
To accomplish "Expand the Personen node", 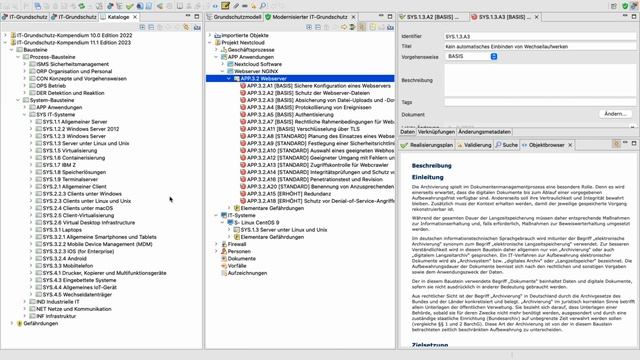I will [216, 251].
